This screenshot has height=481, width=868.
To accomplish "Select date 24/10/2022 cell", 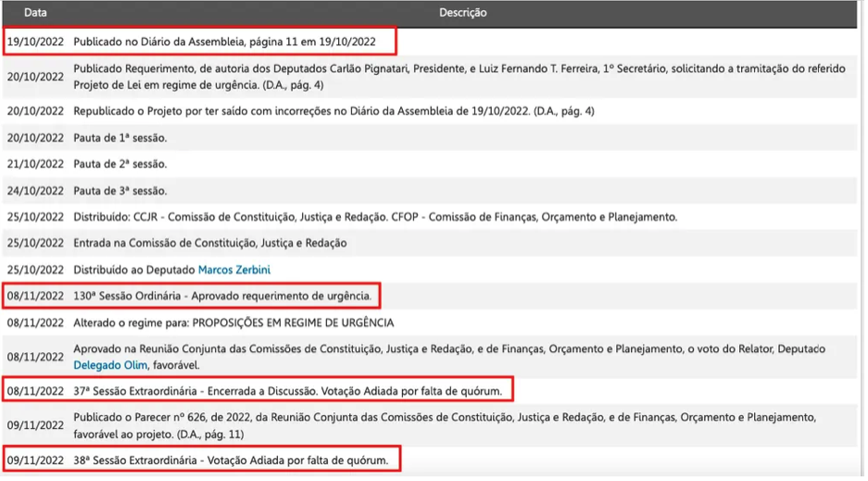I will pos(35,191).
